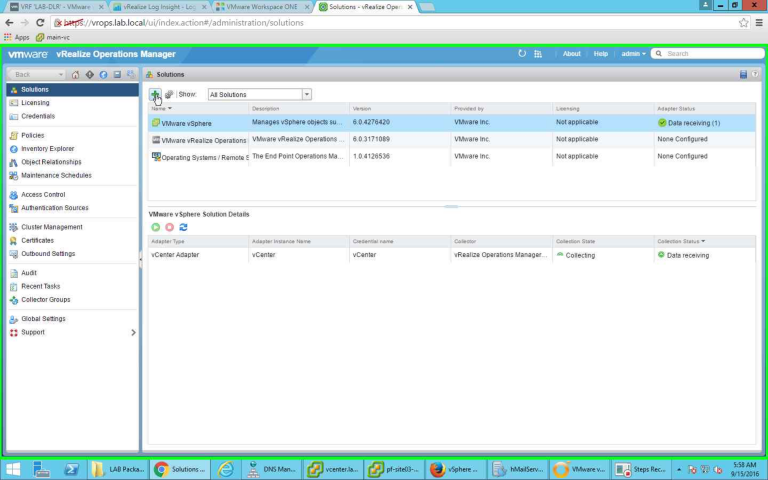Click the Environment globe icon in navigation toolbar

pos(103,74)
